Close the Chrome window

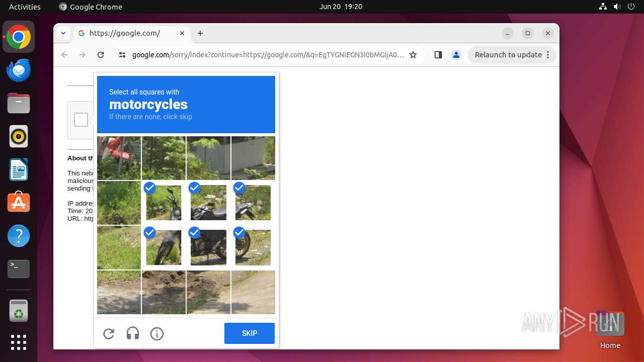point(548,33)
